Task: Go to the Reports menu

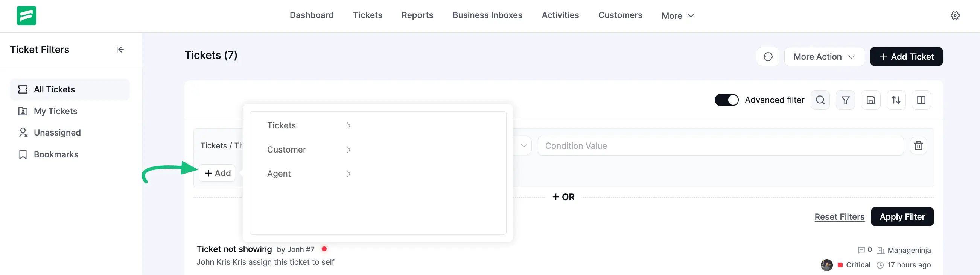Action: 417,15
